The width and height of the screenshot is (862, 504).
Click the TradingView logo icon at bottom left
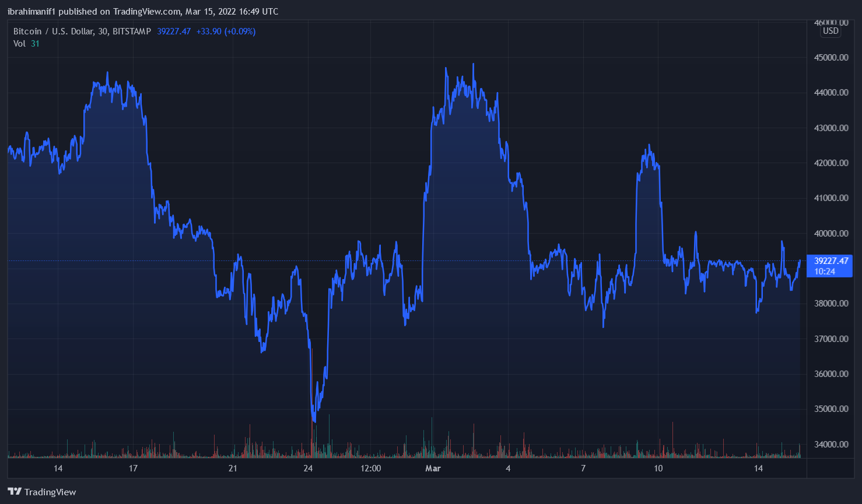(15, 492)
